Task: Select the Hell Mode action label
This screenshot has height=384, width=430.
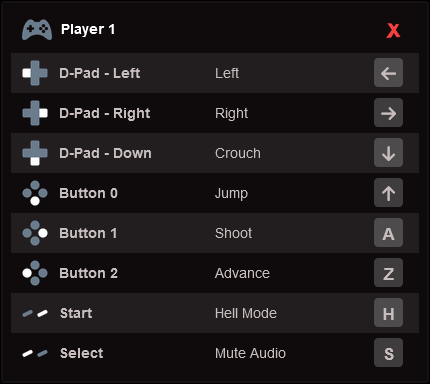Action: [246, 313]
